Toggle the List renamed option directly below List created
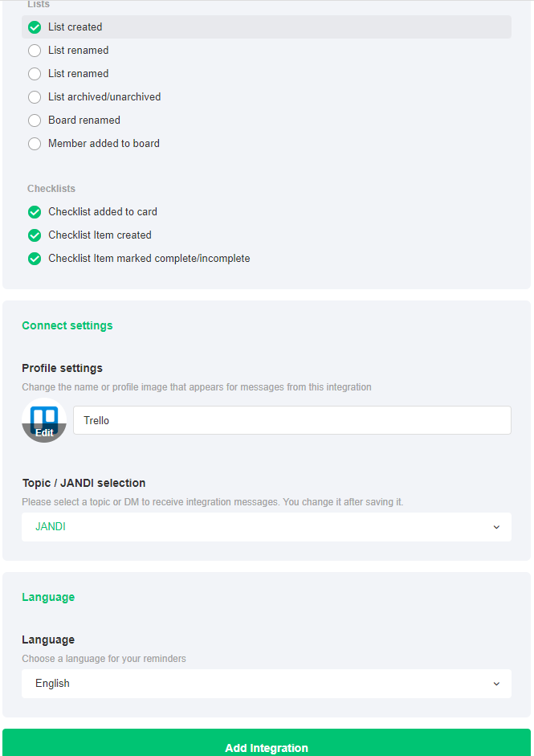The height and width of the screenshot is (756, 534). pos(35,51)
